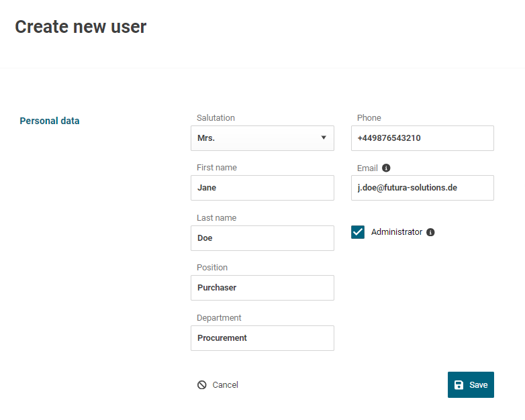The image size is (525, 420).
Task: Click the Salutation dropdown arrow
Action: [323, 138]
